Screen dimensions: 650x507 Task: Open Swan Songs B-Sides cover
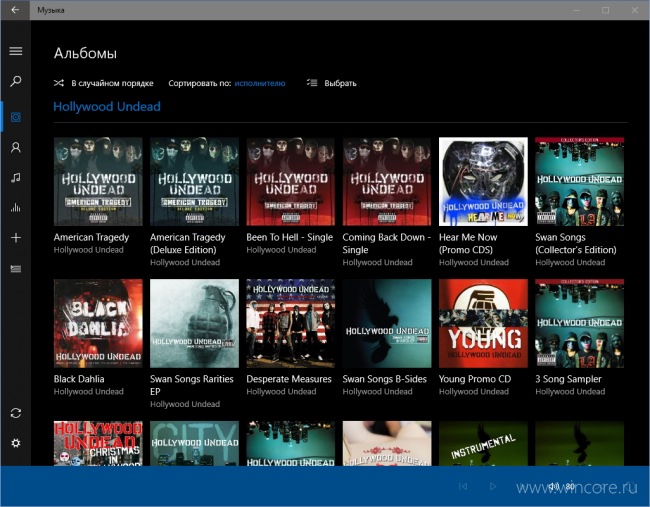coord(387,323)
